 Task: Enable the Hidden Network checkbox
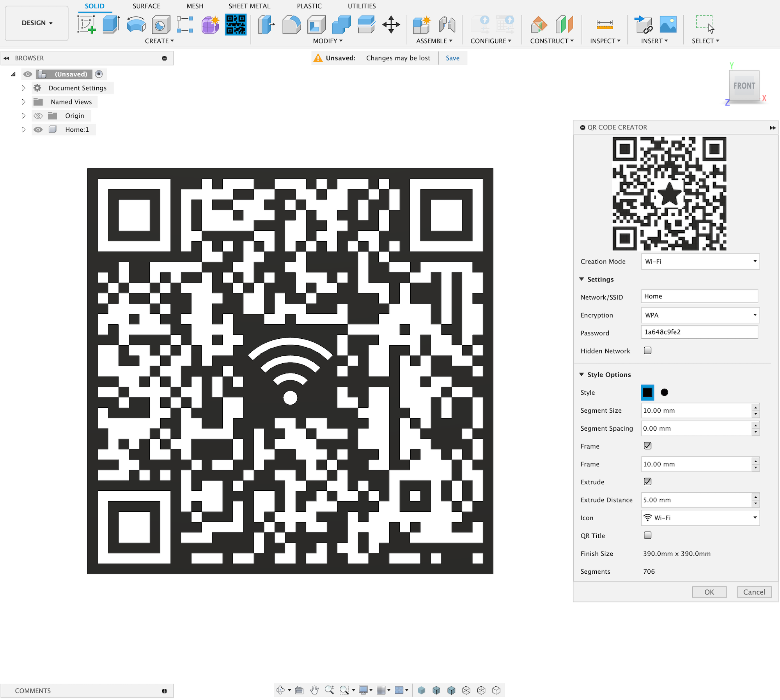[x=647, y=350]
